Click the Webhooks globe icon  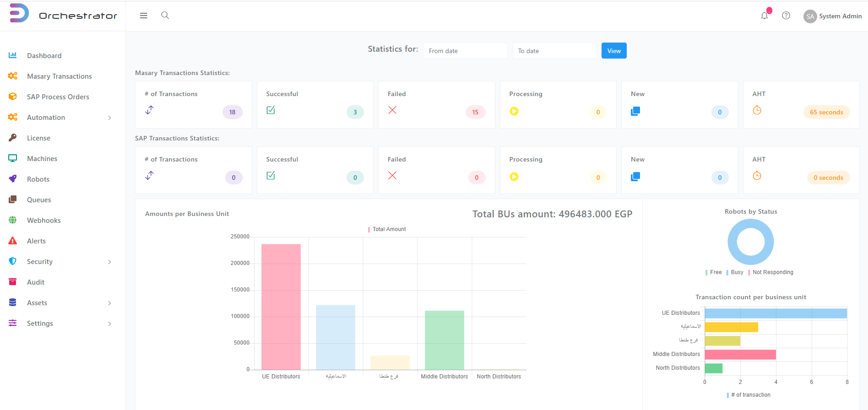click(13, 220)
